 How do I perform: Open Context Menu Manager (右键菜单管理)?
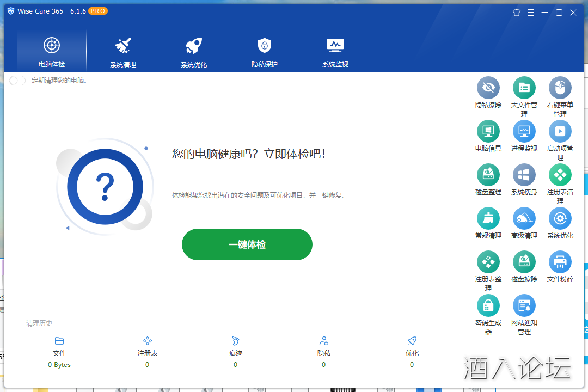560,88
